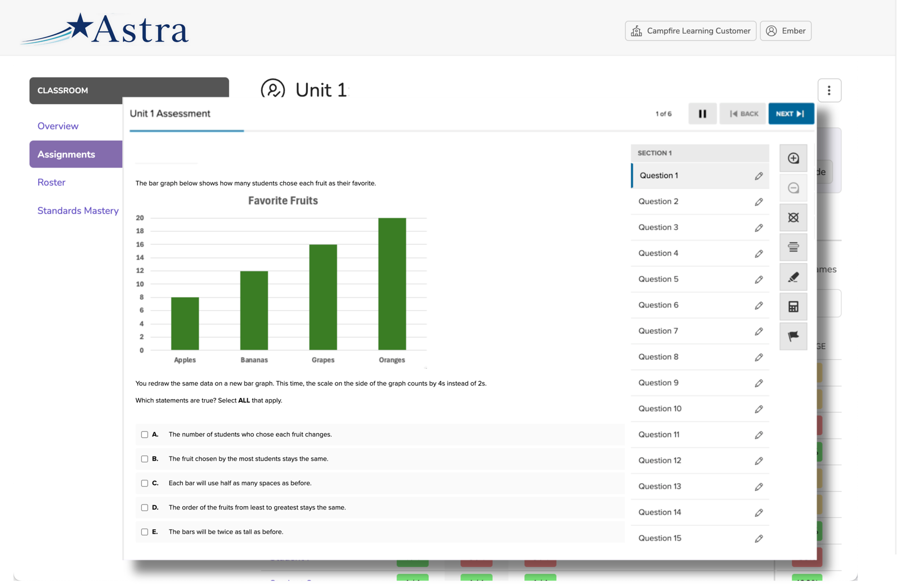Open the three-dot options menu
This screenshot has width=897, height=588.
coord(829,90)
